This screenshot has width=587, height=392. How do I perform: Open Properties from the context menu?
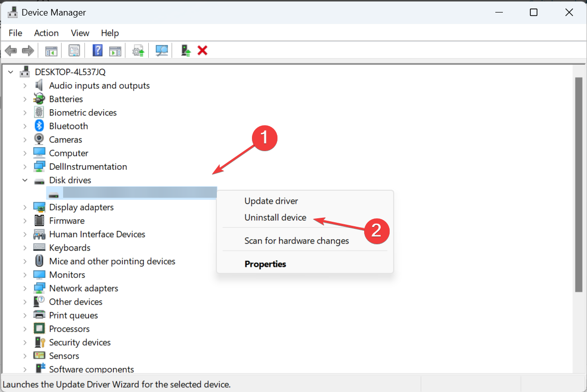click(265, 264)
